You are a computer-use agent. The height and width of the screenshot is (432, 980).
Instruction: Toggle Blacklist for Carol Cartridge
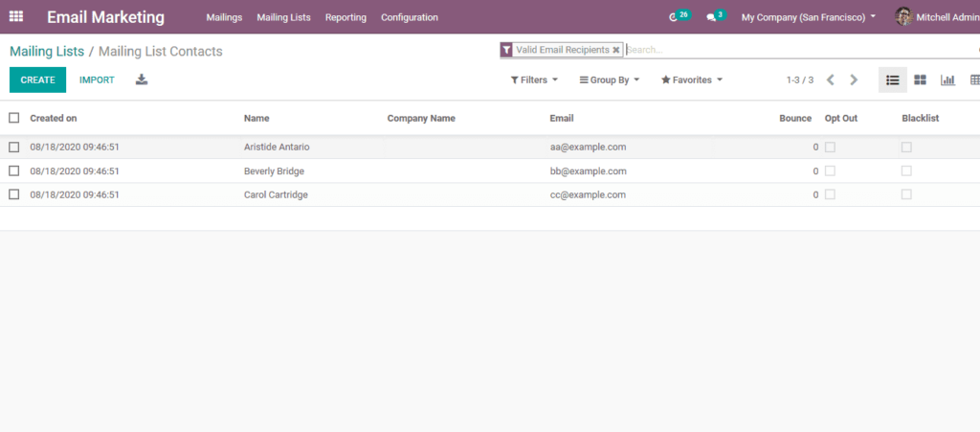coord(906,194)
